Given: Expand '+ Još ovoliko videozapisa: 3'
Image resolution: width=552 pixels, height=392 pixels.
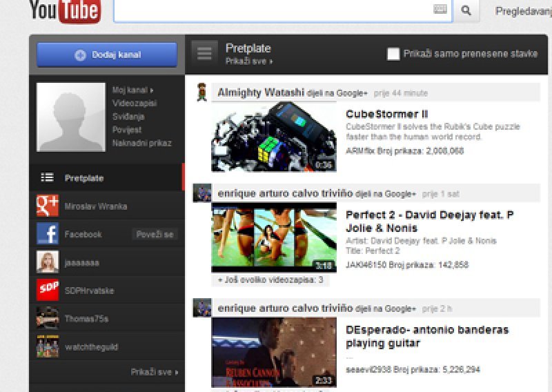Looking at the screenshot, I should pyautogui.click(x=270, y=280).
